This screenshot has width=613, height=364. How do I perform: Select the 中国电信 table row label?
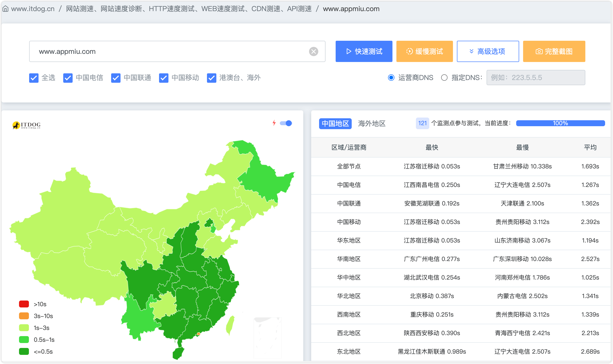coord(349,185)
